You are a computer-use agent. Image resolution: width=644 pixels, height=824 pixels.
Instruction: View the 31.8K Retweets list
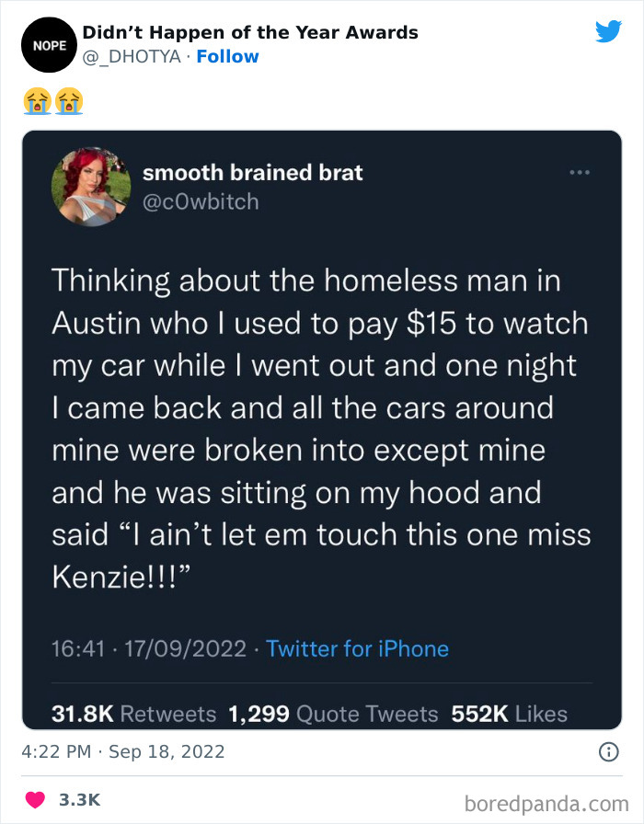pyautogui.click(x=134, y=714)
